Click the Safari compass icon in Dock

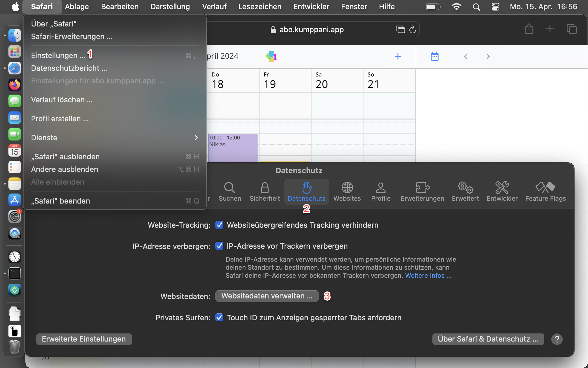click(x=14, y=68)
